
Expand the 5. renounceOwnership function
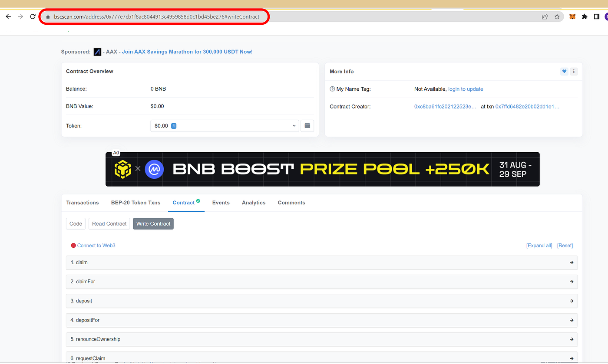322,339
